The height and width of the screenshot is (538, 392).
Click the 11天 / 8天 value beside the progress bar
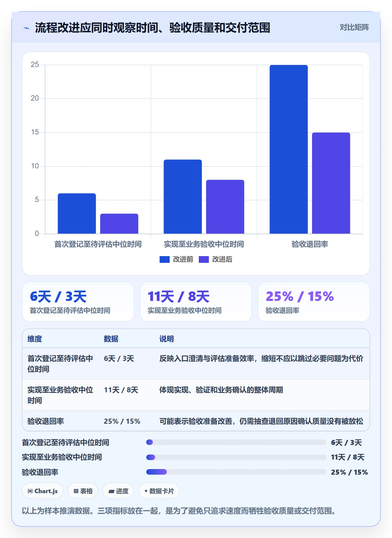[348, 457]
